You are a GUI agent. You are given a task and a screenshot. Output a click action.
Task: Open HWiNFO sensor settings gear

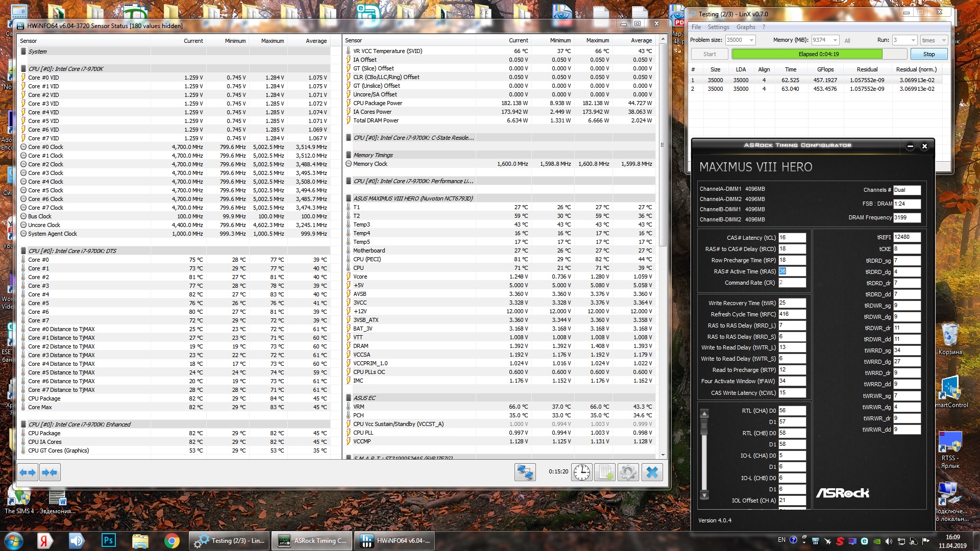(x=628, y=472)
